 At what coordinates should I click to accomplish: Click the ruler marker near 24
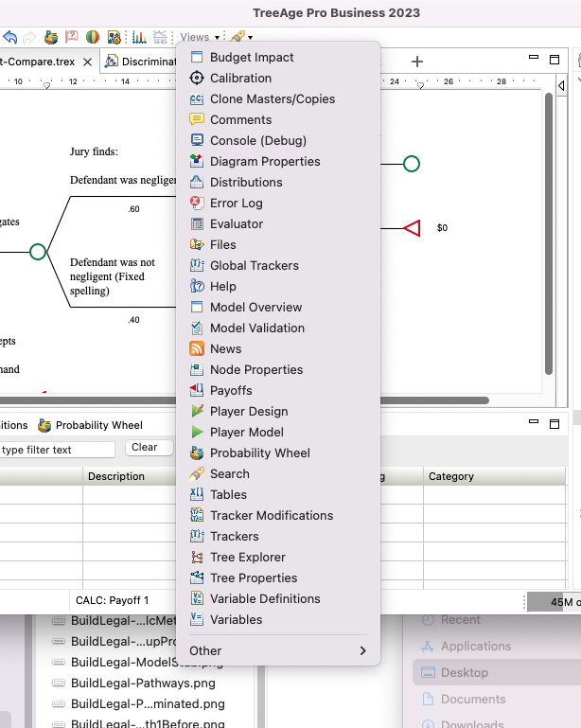[x=421, y=87]
